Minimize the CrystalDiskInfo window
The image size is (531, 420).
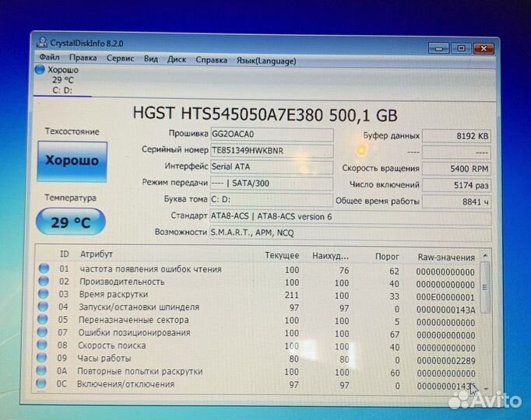pyautogui.click(x=439, y=48)
